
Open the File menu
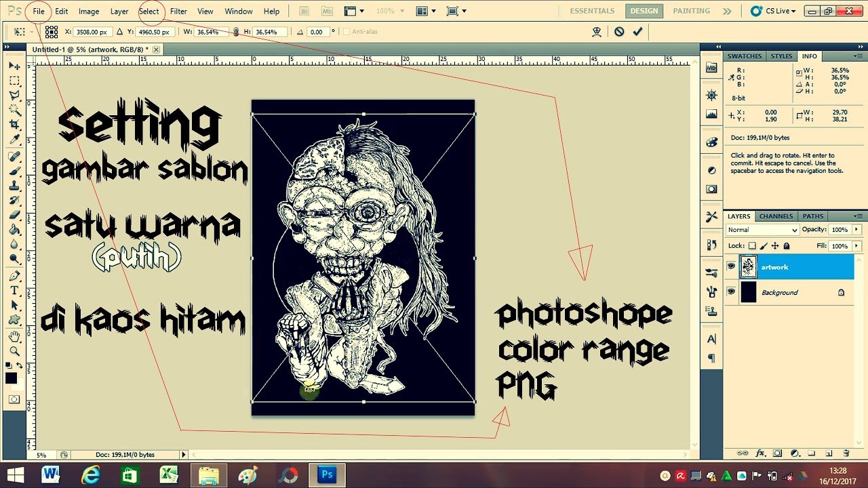tap(39, 12)
